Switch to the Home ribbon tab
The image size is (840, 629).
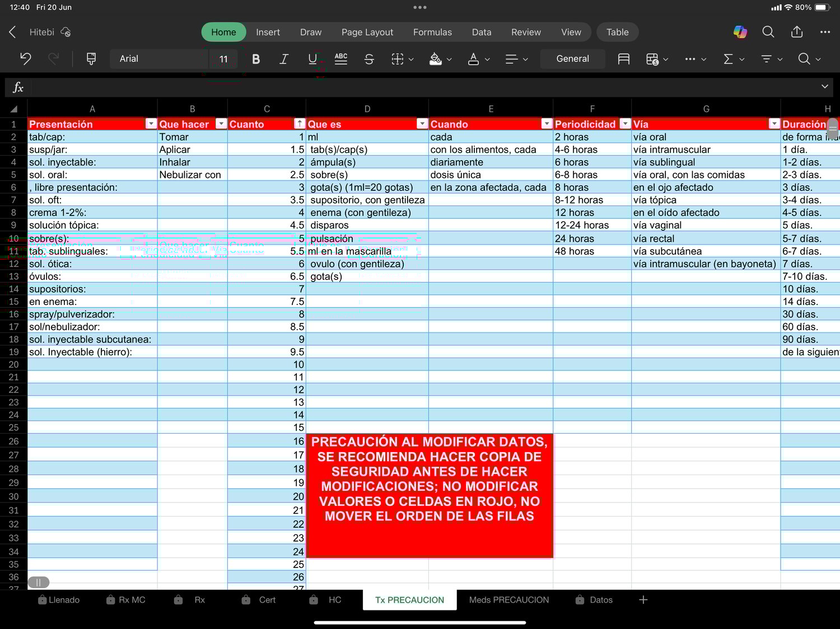(x=223, y=32)
